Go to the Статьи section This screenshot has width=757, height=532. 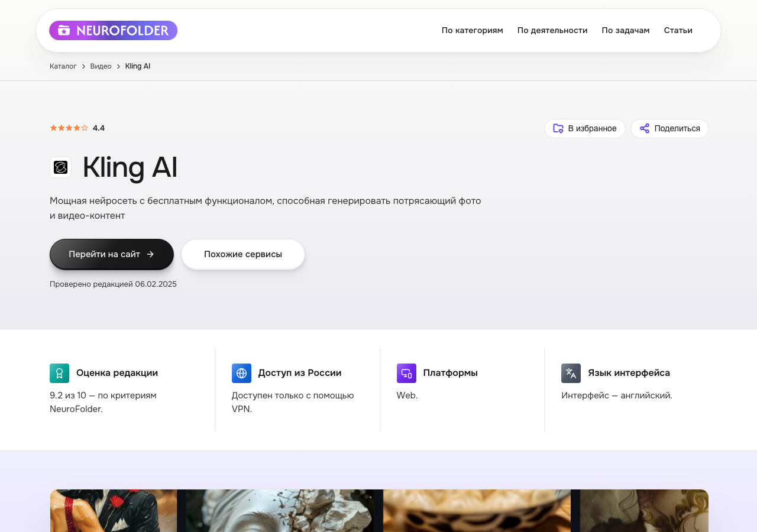pyautogui.click(x=678, y=30)
